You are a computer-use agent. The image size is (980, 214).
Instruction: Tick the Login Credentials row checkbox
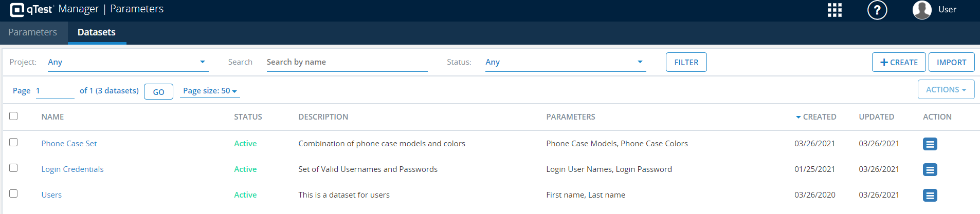(13, 168)
